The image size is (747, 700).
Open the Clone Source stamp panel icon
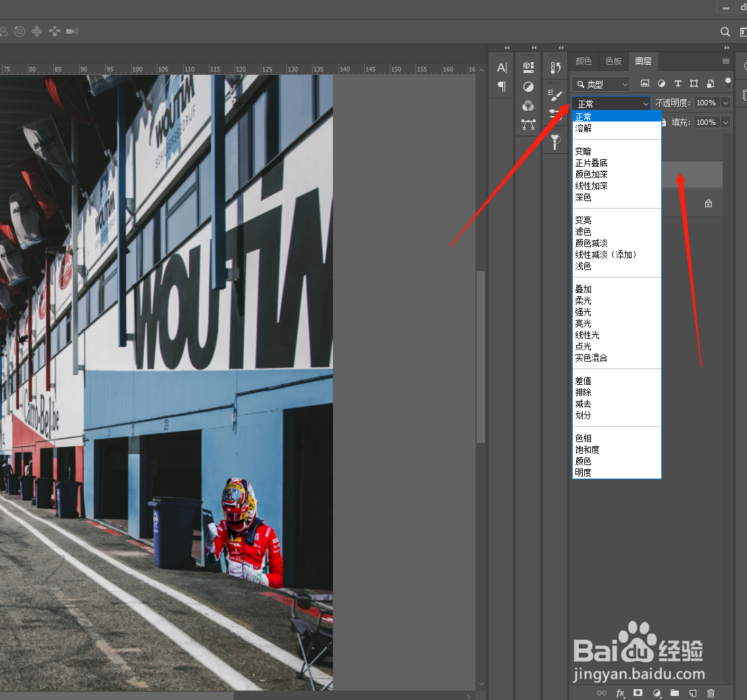click(555, 142)
